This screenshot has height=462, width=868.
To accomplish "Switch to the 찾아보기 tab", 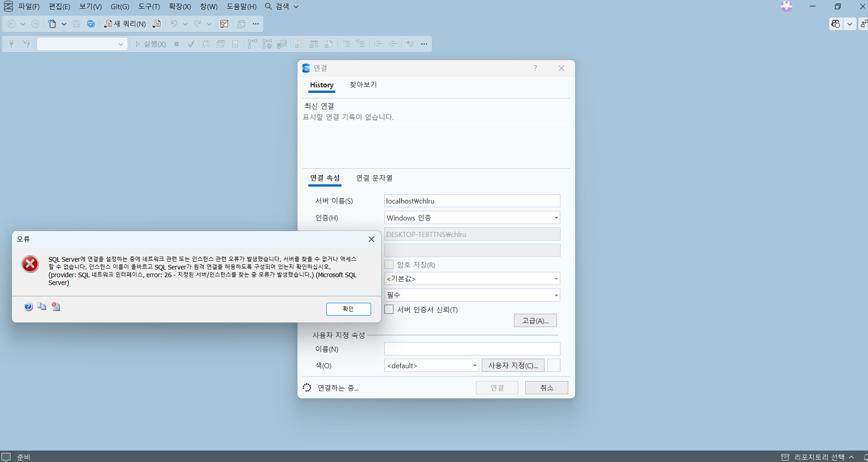I will [363, 85].
